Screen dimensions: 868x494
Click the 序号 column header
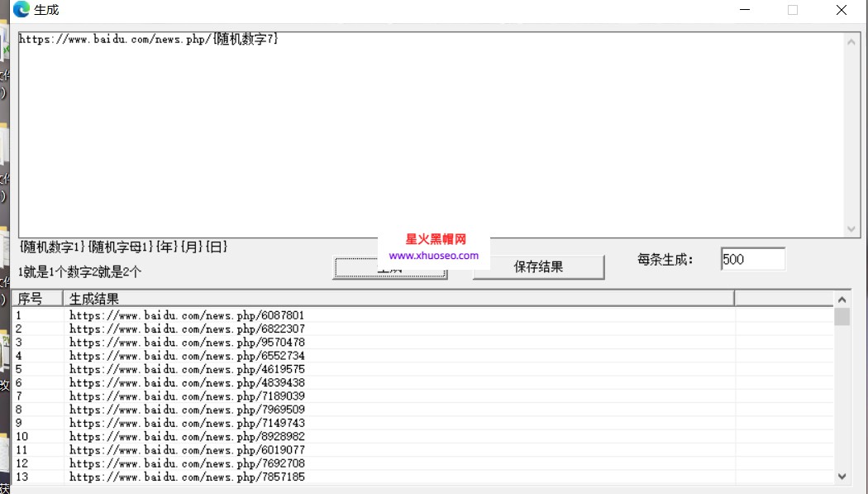(38, 299)
